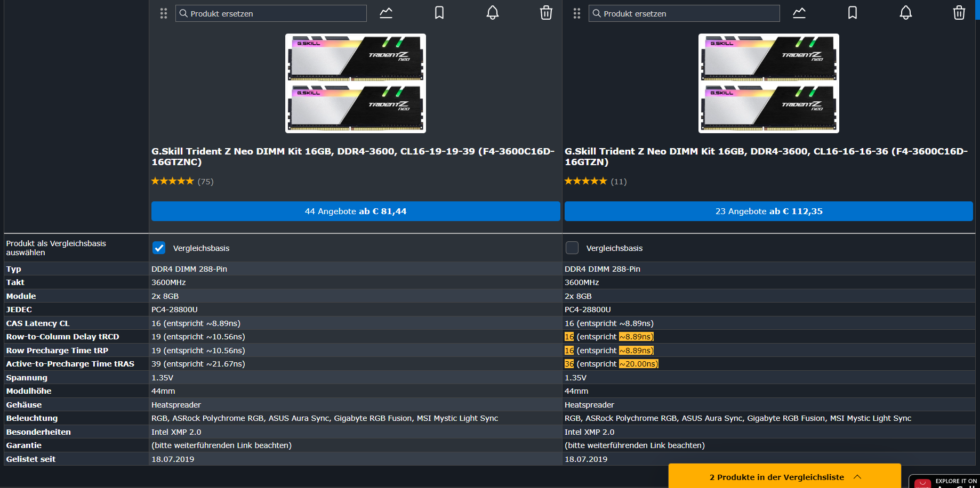Bookmark the CL16-16-16-36 kit

tap(853, 13)
